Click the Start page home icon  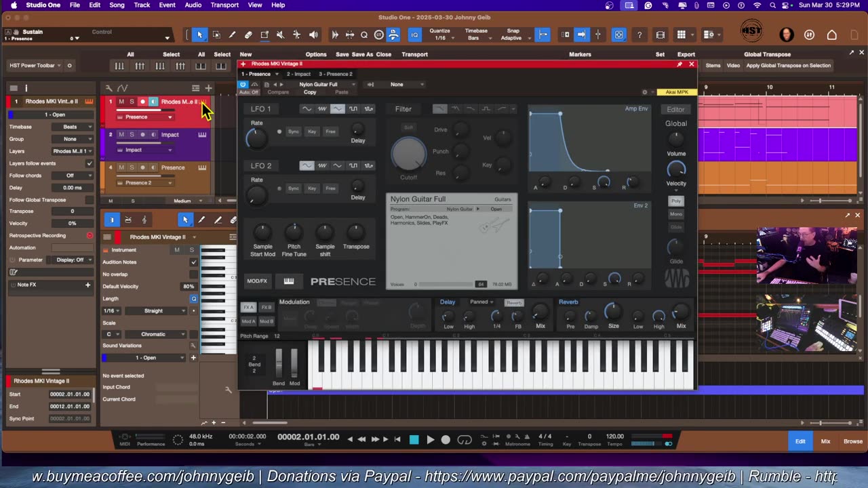point(832,35)
